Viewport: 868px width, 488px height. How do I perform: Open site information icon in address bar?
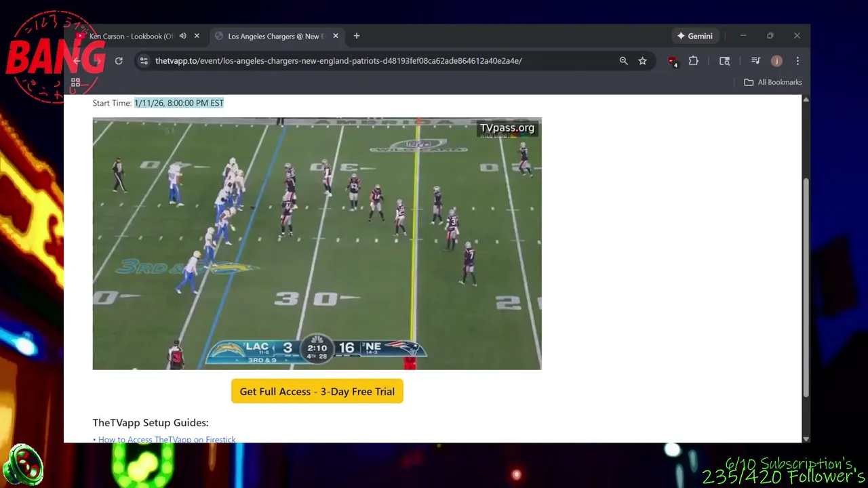pos(144,61)
